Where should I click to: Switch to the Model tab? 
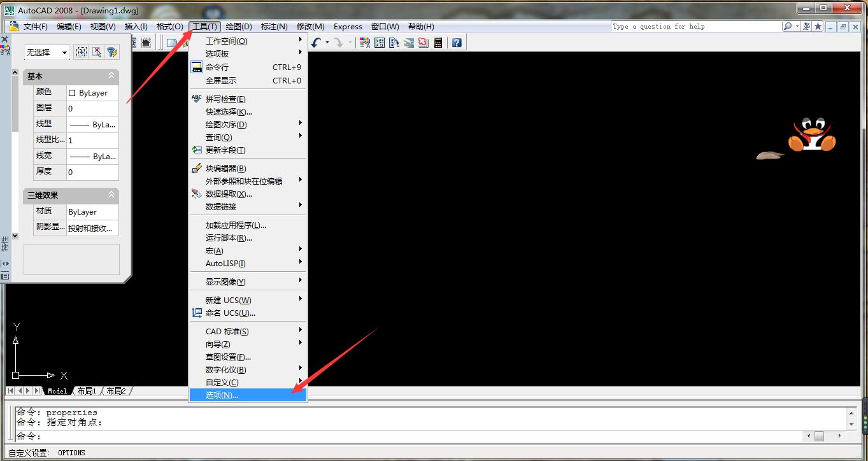click(x=57, y=391)
